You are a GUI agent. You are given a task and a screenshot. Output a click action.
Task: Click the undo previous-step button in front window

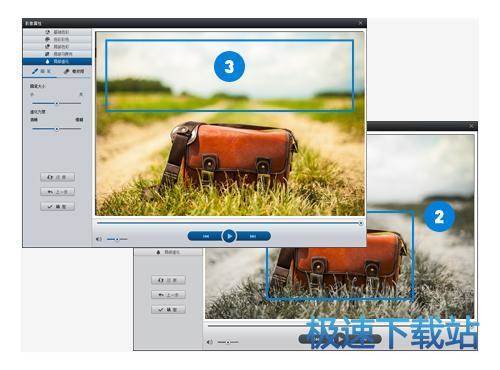click(57, 192)
